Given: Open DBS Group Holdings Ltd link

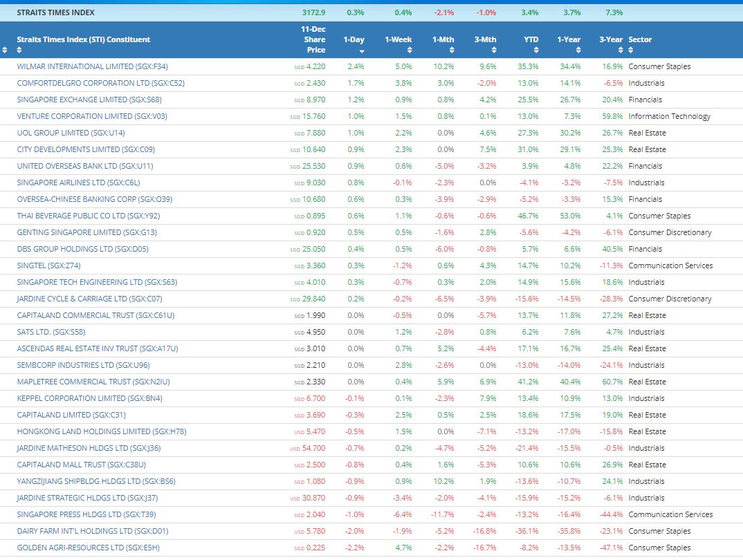Looking at the screenshot, I should click(82, 248).
